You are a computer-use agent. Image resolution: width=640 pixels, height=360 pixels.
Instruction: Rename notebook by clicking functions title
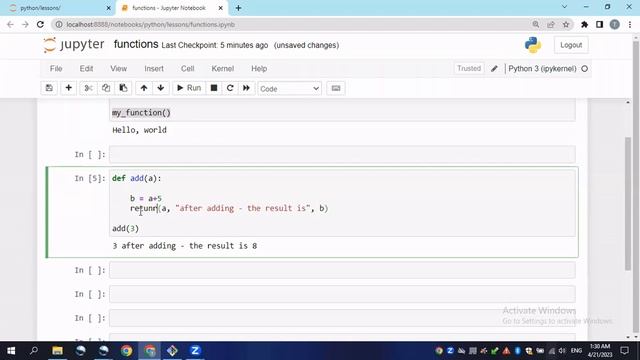click(x=136, y=44)
